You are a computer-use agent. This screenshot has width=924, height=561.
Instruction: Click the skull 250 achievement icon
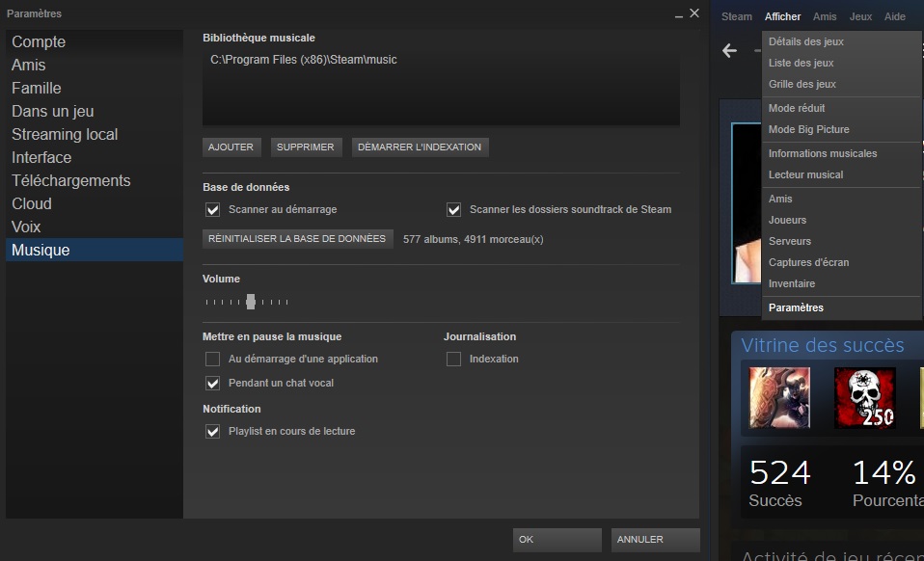click(x=864, y=397)
